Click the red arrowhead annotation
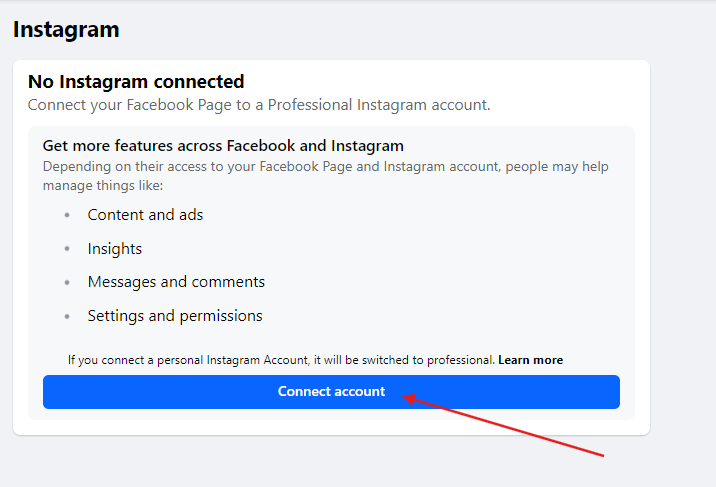 (410, 399)
